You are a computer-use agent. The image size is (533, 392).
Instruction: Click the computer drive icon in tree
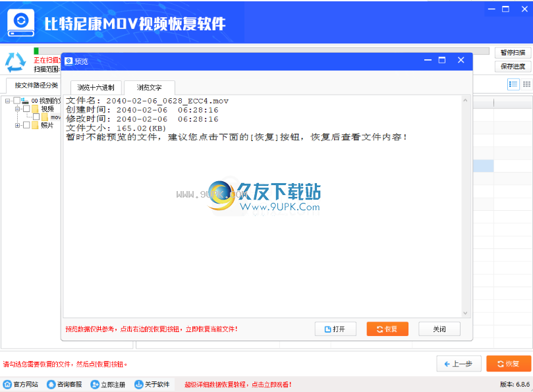[x=25, y=101]
